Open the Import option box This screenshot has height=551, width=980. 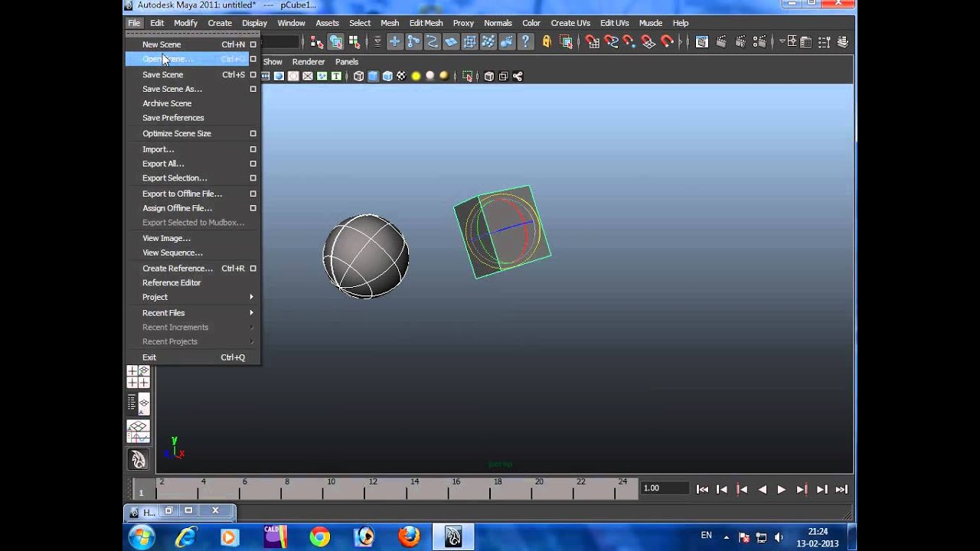pyautogui.click(x=253, y=149)
